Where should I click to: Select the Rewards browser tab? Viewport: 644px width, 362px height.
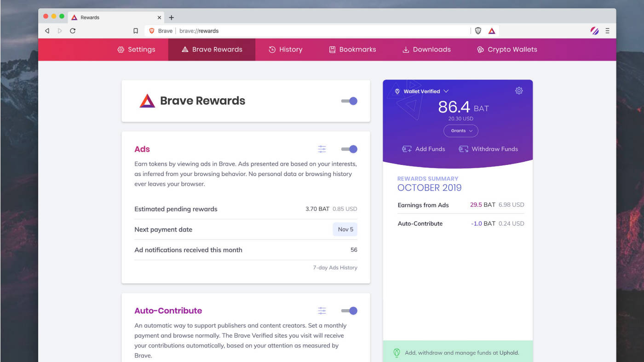pos(117,17)
